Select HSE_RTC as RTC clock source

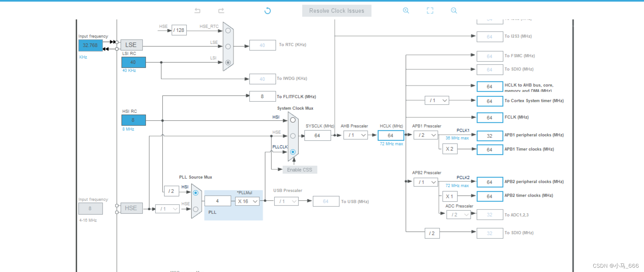tap(228, 31)
